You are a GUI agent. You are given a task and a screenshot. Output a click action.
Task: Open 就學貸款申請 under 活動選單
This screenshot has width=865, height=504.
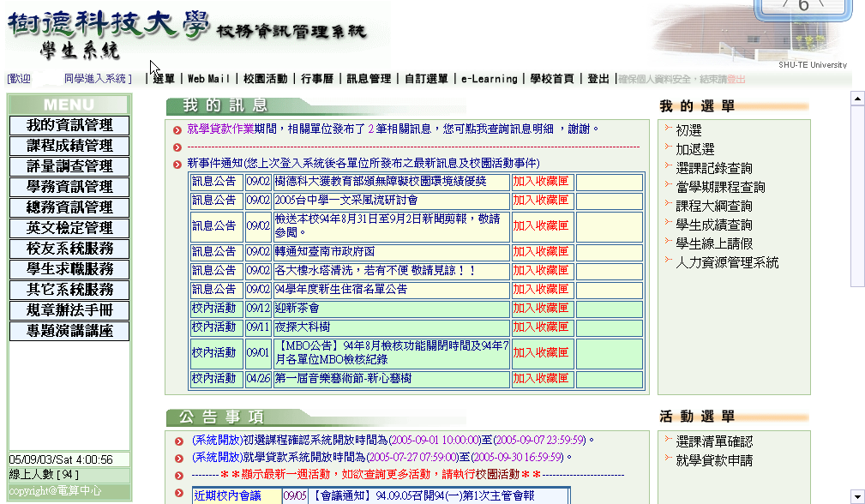coord(713,460)
